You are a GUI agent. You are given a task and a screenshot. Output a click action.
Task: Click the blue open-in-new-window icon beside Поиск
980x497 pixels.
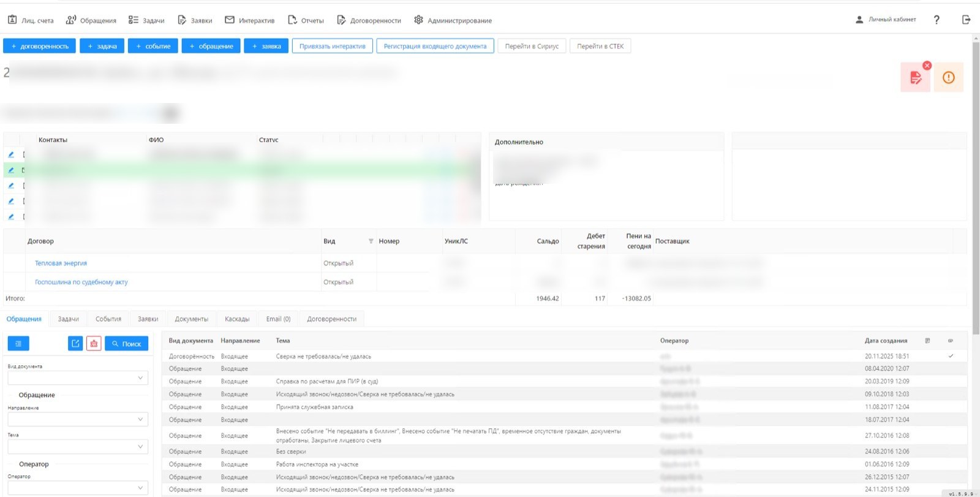[75, 344]
